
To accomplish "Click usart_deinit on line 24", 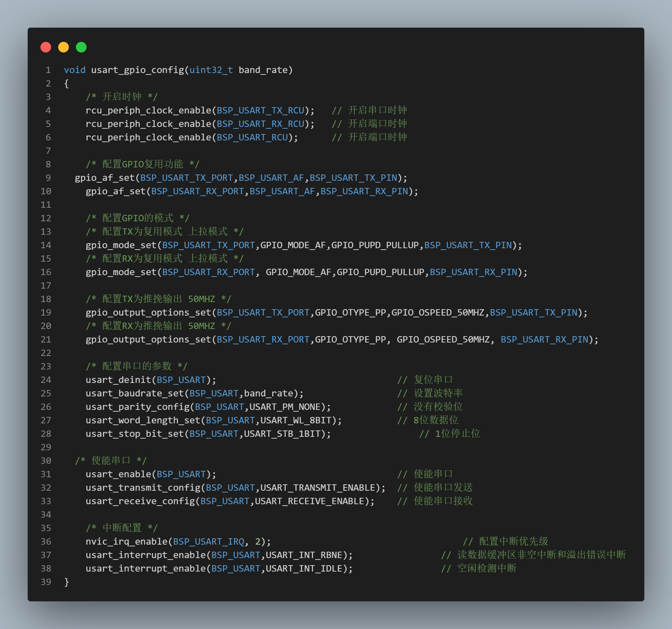I will (x=119, y=380).
